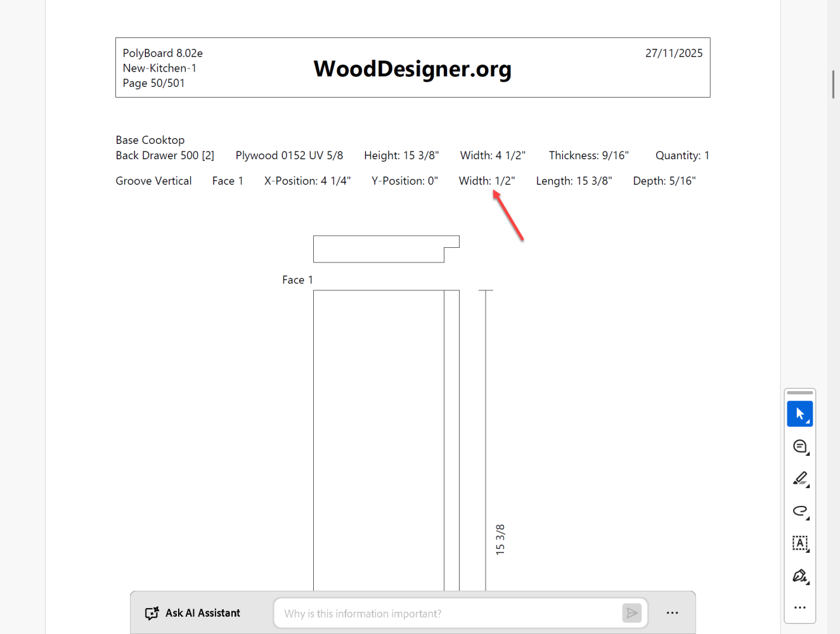The height and width of the screenshot is (634, 840).
Task: Click the 'Page 50/501' header text
Action: tap(153, 83)
